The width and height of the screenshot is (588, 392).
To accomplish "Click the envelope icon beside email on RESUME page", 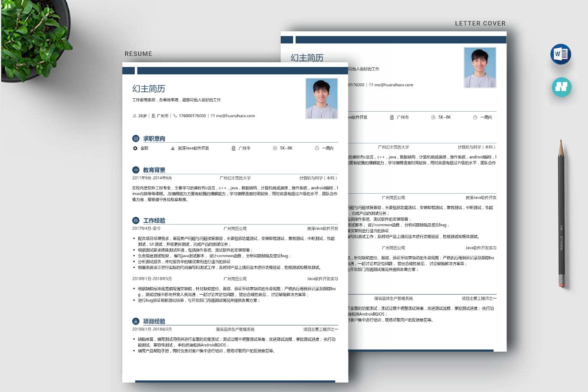I will tap(212, 116).
